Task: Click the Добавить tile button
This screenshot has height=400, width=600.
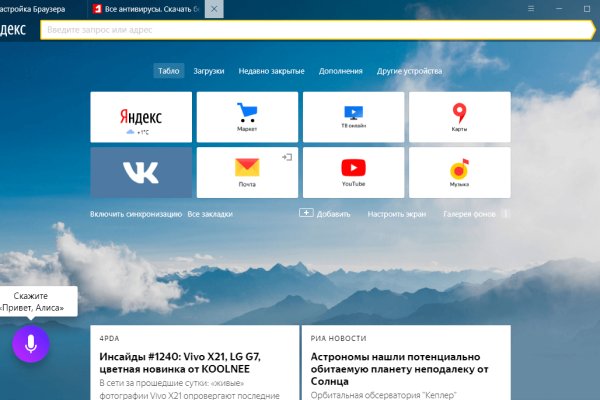Action: 324,214
